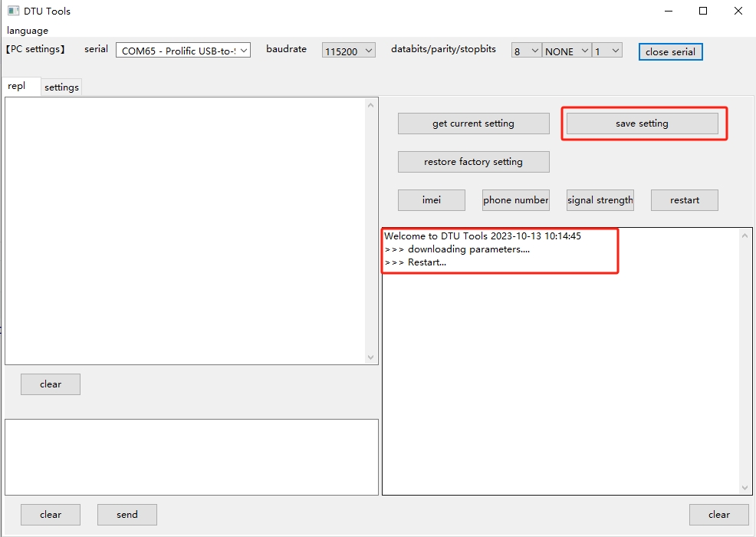The height and width of the screenshot is (537, 756).
Task: Click into the repl command input box
Action: pyautogui.click(x=191, y=456)
